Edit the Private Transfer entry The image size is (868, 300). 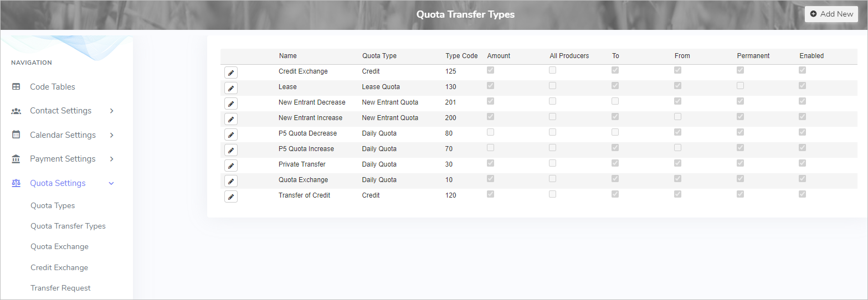(231, 165)
